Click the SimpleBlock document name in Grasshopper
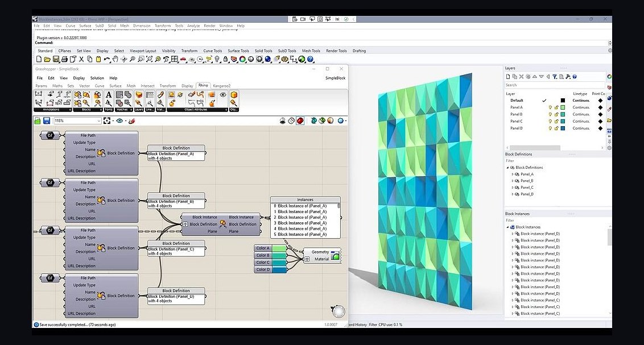Image resolution: width=644 pixels, height=345 pixels. coord(335,78)
